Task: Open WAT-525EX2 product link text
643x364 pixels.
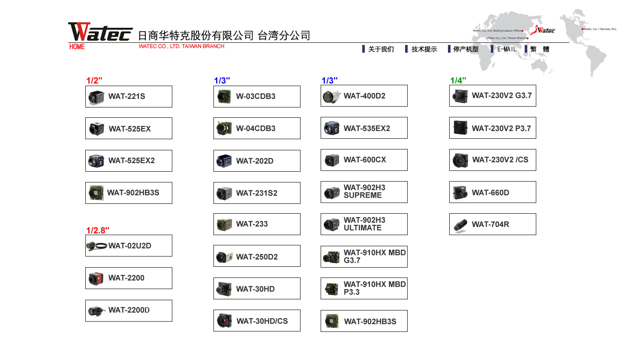Action: tap(132, 161)
